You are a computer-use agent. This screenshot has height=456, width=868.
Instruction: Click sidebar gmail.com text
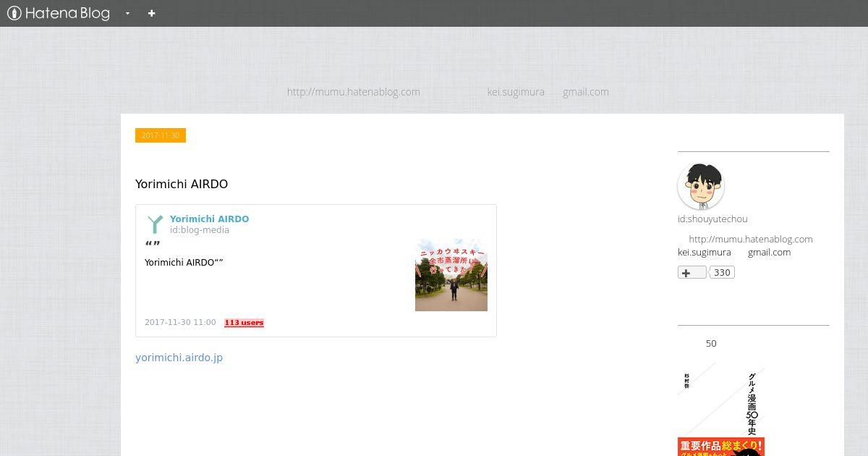tap(769, 252)
